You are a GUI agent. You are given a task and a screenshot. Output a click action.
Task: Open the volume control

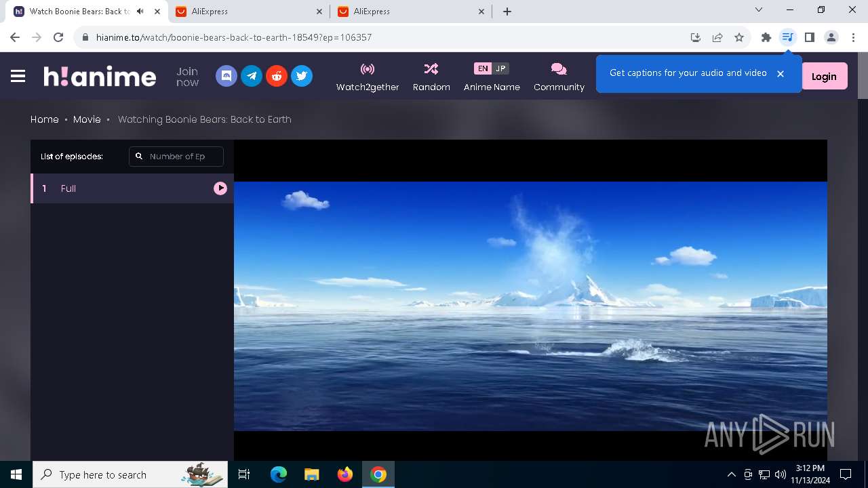coord(781,474)
